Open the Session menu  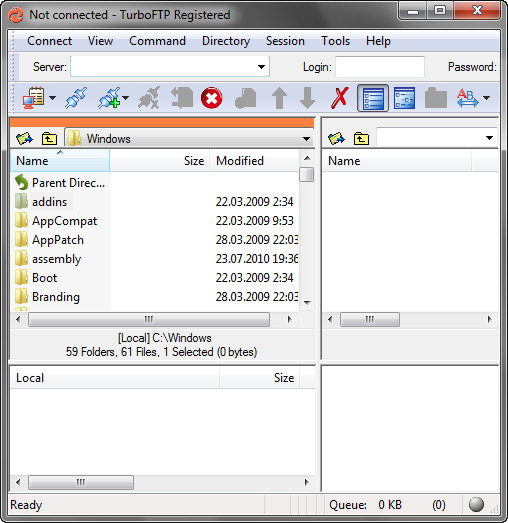click(x=285, y=41)
